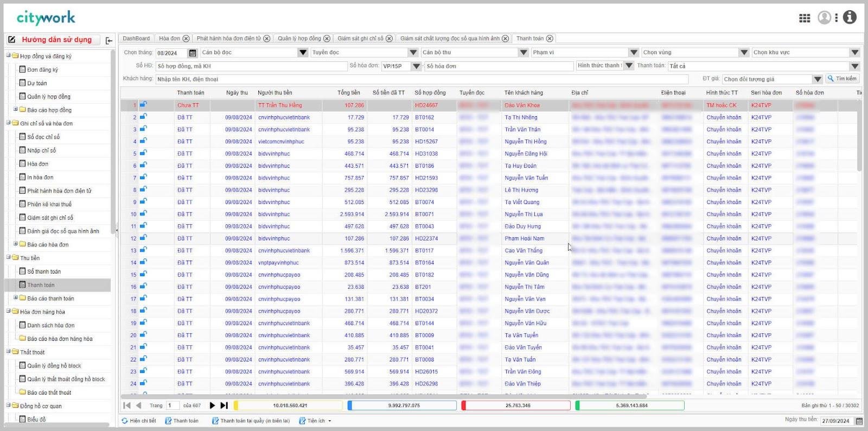Viewport: 868px width, 431px height.
Task: Go to the next page of records
Action: coord(212,405)
